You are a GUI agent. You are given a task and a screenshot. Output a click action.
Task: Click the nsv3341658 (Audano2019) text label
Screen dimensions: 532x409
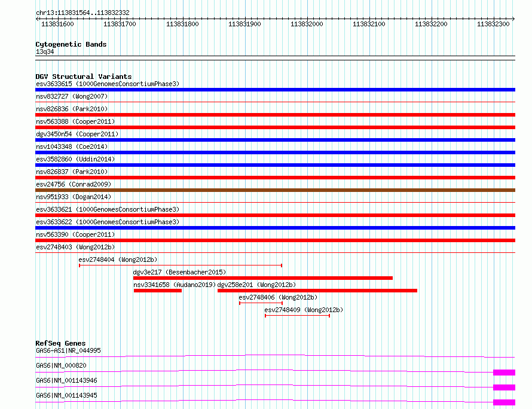click(175, 285)
